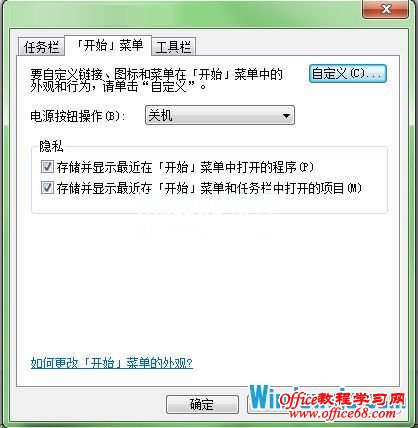Click the partly hidden button beside 确定

[x=263, y=404]
